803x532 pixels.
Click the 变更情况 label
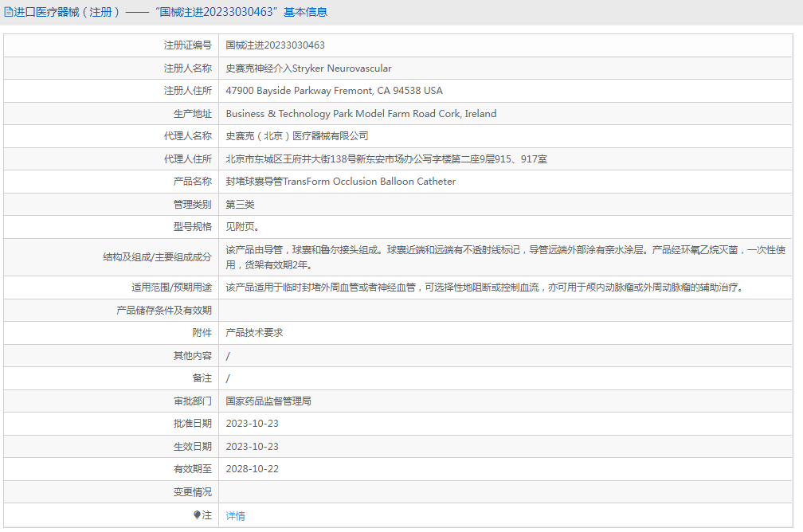coord(192,491)
